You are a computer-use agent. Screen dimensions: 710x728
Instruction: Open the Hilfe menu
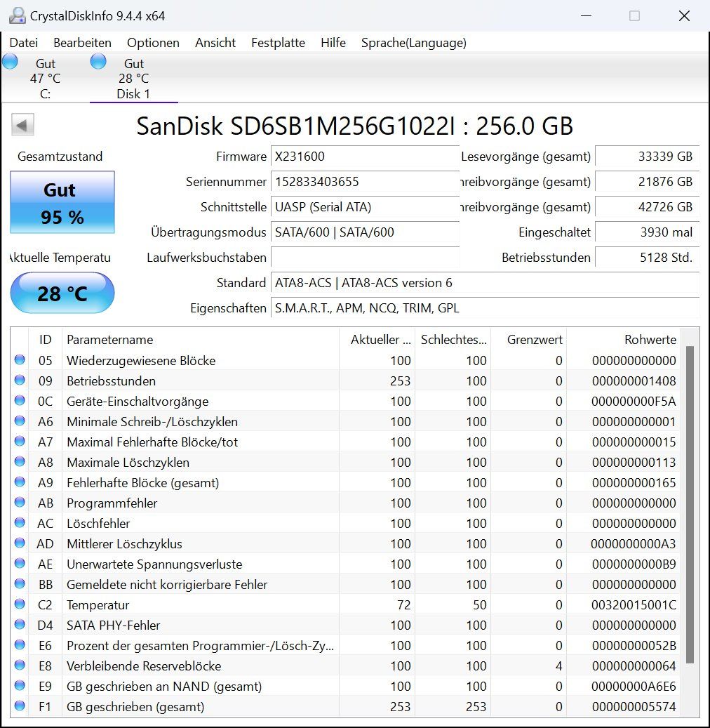point(333,43)
